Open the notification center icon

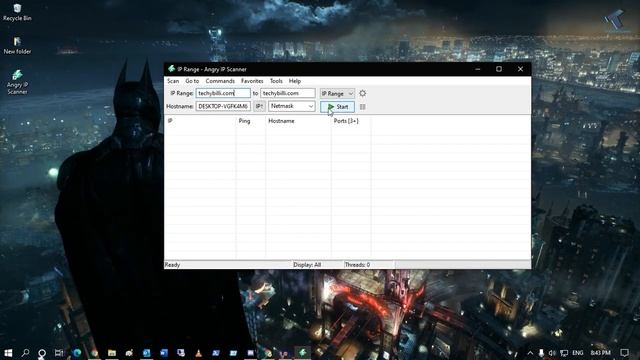coord(624,353)
